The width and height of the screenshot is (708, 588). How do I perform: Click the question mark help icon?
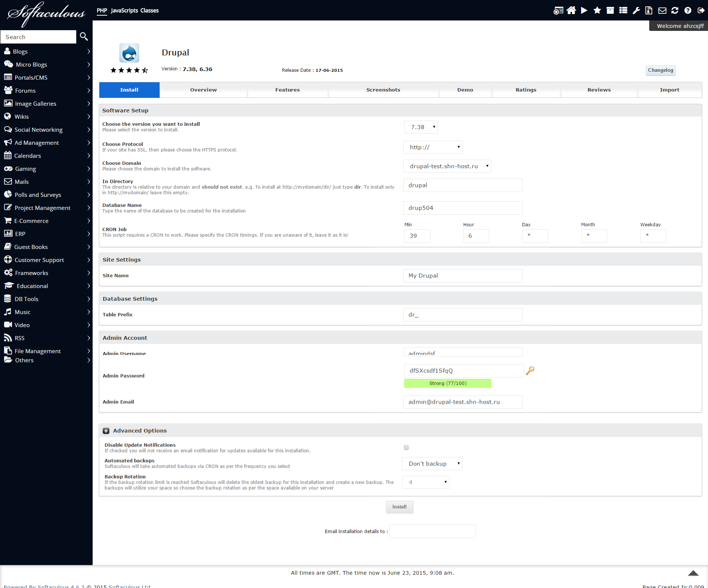tap(688, 10)
